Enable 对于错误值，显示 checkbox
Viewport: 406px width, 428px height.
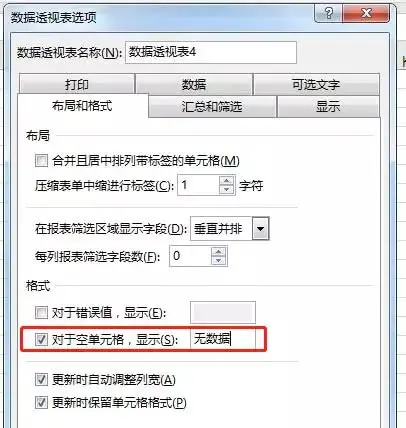[x=41, y=313]
